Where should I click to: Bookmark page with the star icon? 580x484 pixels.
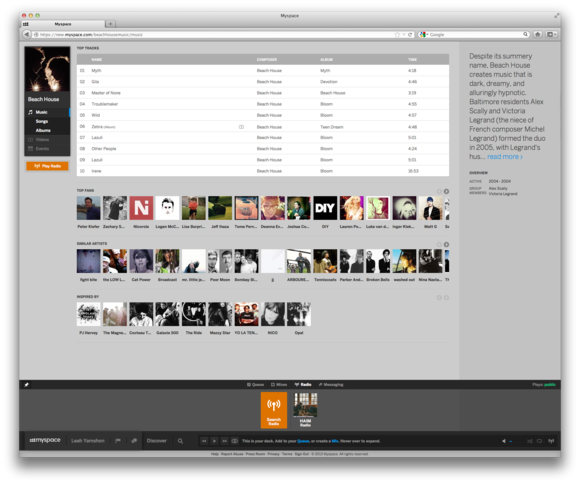(x=397, y=34)
